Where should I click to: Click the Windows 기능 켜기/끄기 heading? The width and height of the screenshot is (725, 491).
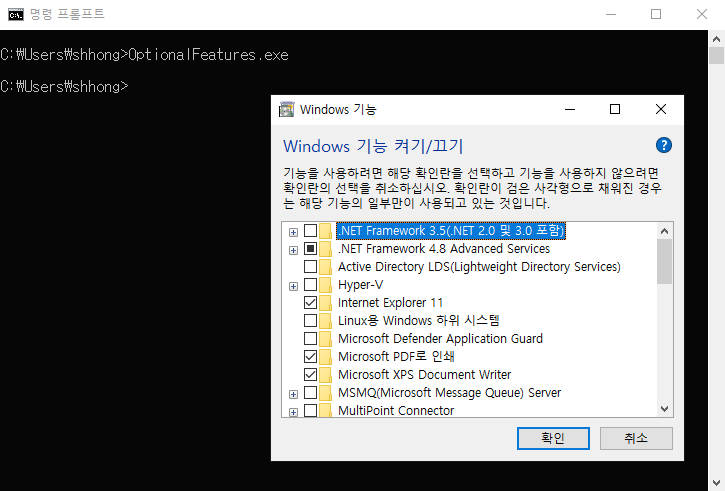coord(373,146)
